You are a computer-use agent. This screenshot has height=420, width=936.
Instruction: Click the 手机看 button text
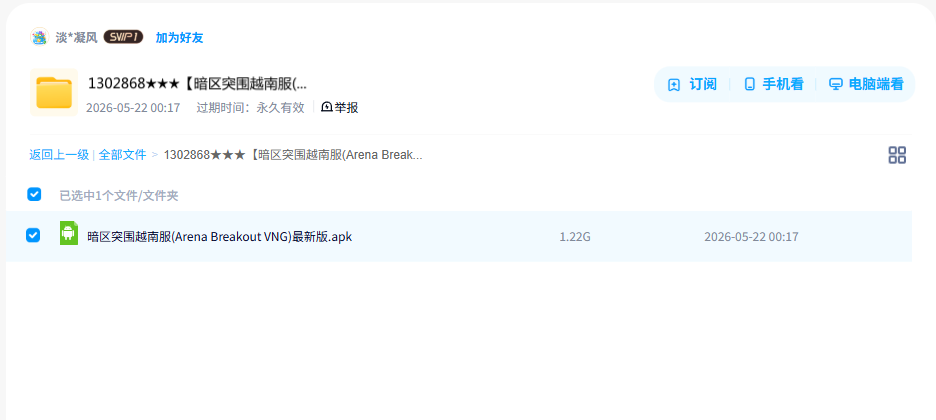pyautogui.click(x=783, y=85)
